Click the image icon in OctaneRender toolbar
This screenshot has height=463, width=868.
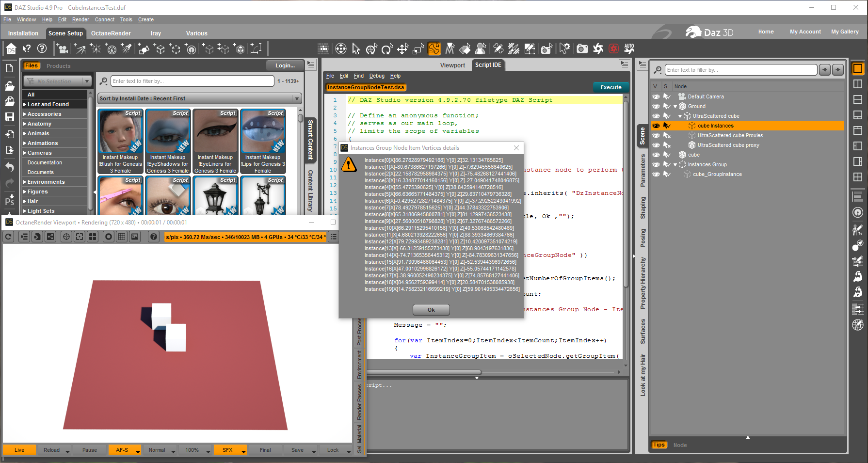pos(135,237)
